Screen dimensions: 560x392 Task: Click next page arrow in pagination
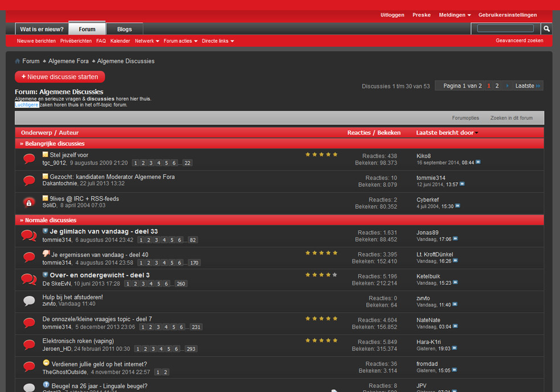[x=507, y=86]
